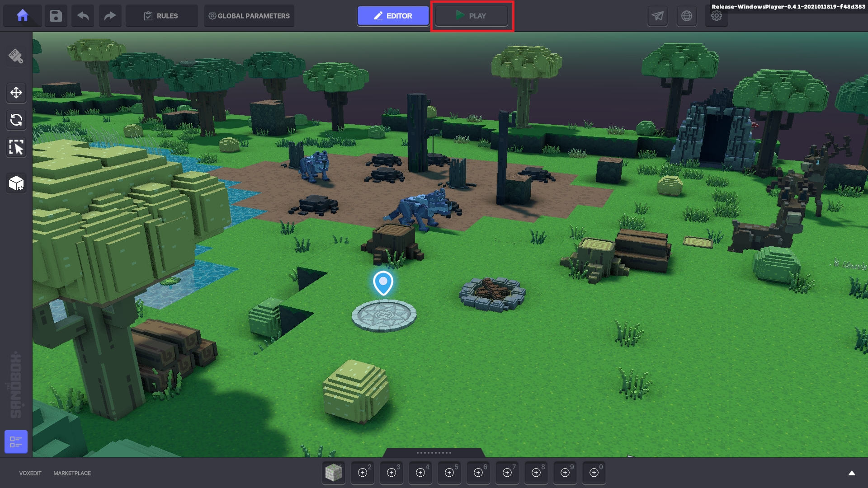Image resolution: width=868 pixels, height=488 pixels.
Task: Redo the last action
Action: click(110, 16)
